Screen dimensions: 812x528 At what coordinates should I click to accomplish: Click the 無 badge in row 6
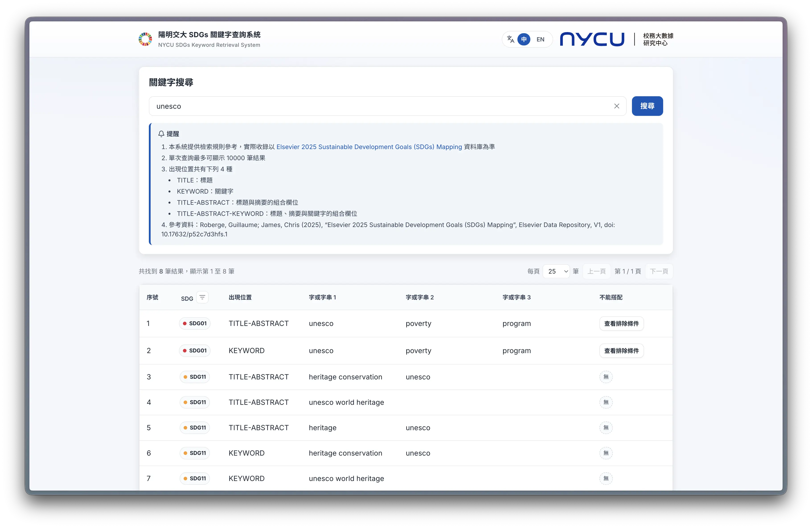point(606,453)
